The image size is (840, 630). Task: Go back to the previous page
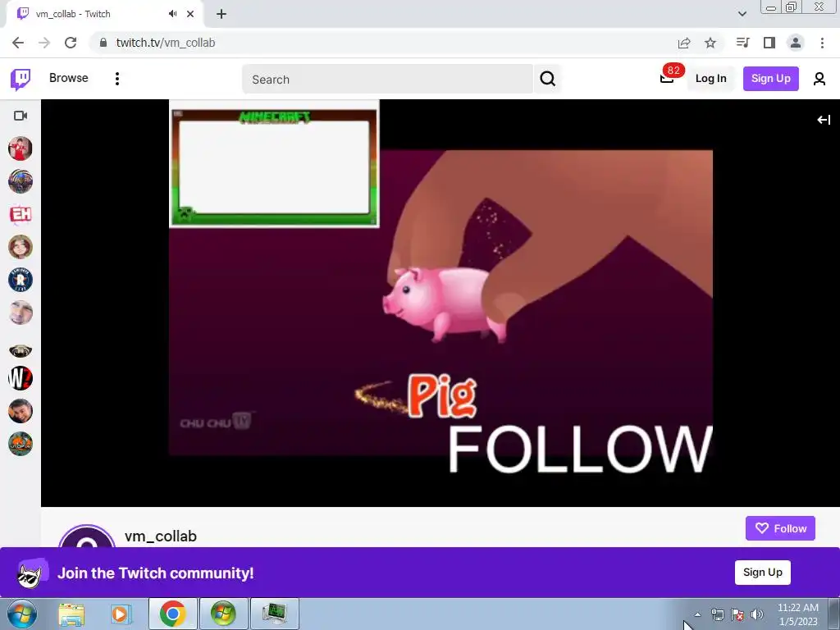(18, 43)
